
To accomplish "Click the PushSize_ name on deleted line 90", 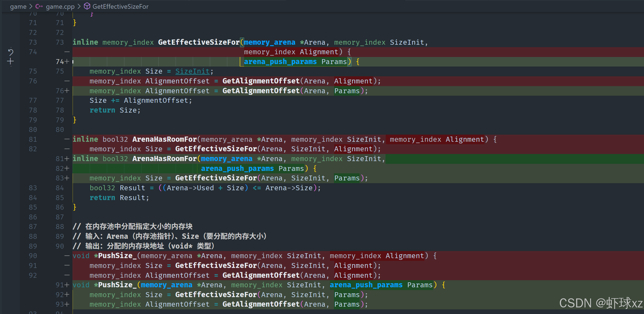I will pos(117,256).
